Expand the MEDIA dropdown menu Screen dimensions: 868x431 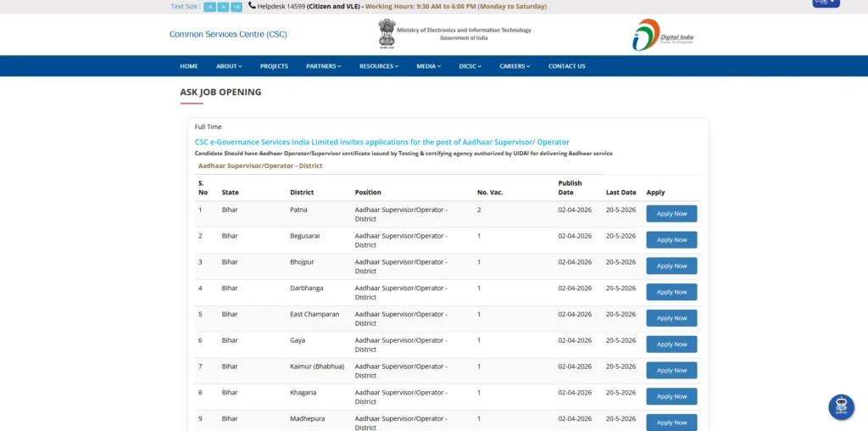(x=429, y=66)
